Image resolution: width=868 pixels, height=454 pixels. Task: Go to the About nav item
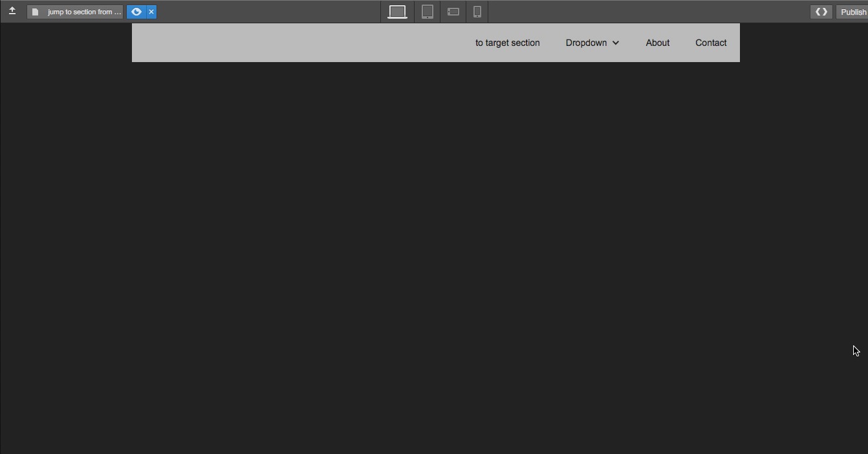pyautogui.click(x=657, y=43)
